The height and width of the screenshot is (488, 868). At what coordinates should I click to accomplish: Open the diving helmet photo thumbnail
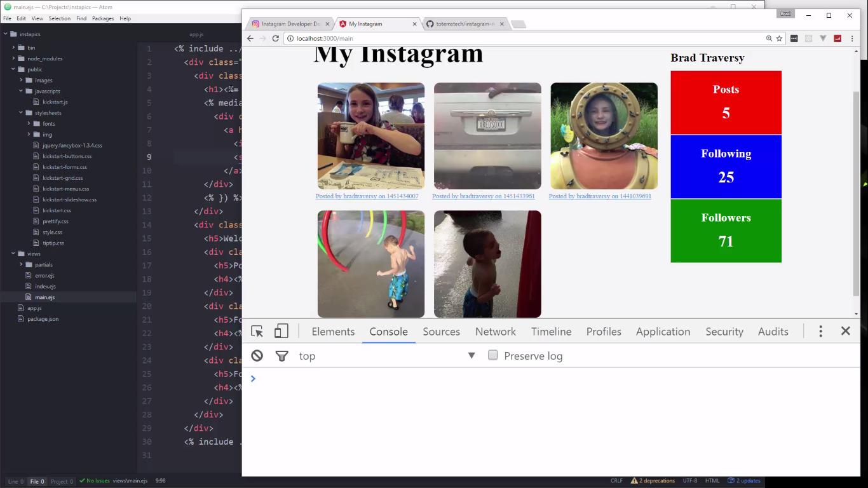pos(604,136)
